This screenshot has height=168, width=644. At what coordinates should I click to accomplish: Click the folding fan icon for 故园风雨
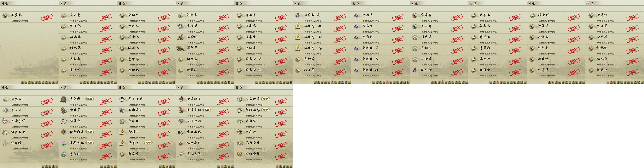tap(122, 110)
